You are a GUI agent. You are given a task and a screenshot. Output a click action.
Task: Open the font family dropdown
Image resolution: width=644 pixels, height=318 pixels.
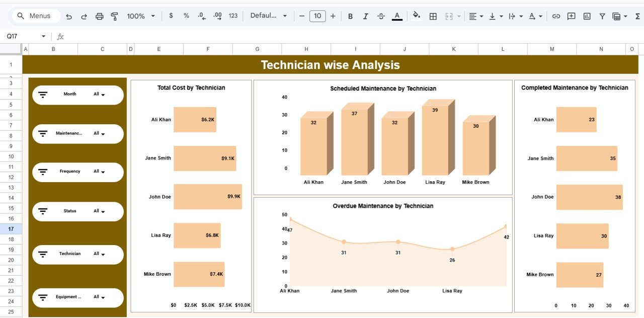(x=269, y=16)
